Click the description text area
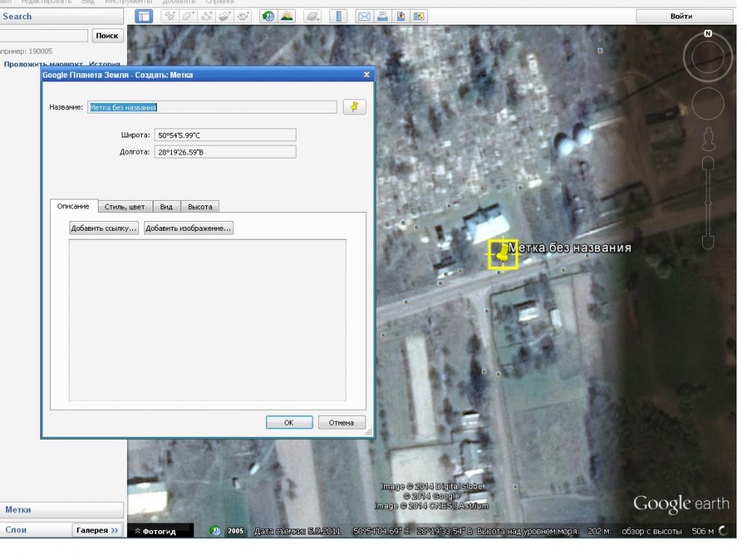747x560 pixels. pos(207,320)
